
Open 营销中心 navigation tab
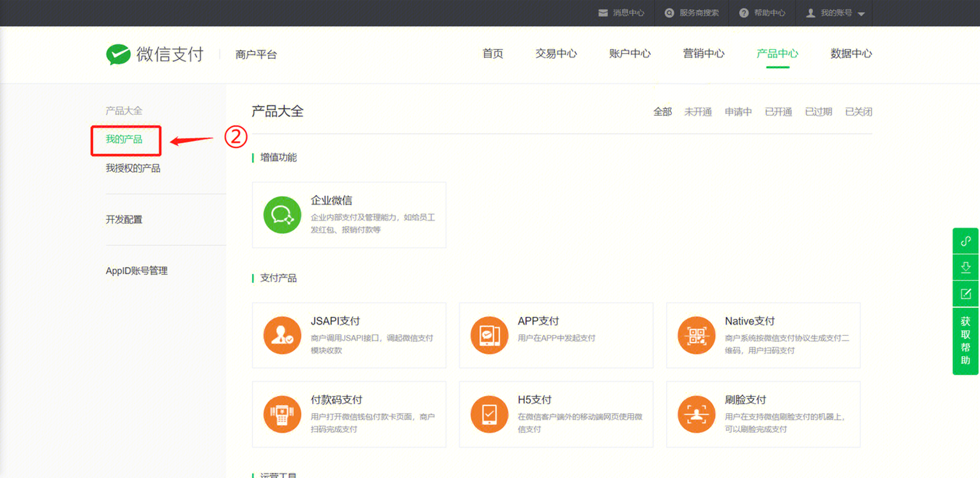click(x=704, y=53)
